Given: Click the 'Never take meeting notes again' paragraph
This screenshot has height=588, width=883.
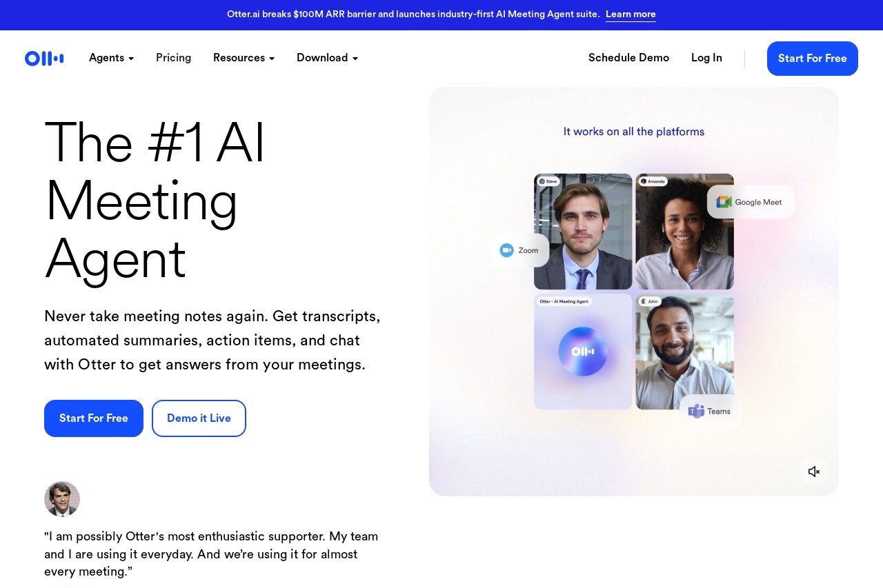Looking at the screenshot, I should pyautogui.click(x=212, y=341).
